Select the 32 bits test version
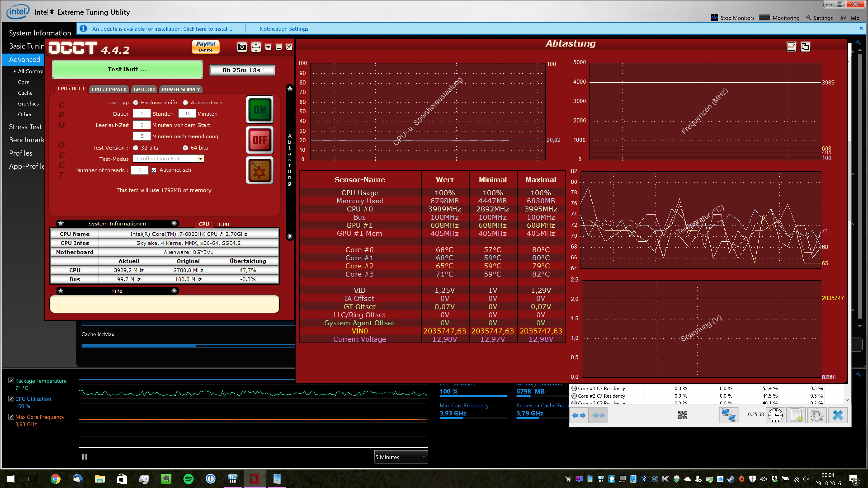The width and height of the screenshot is (868, 488). point(135,148)
